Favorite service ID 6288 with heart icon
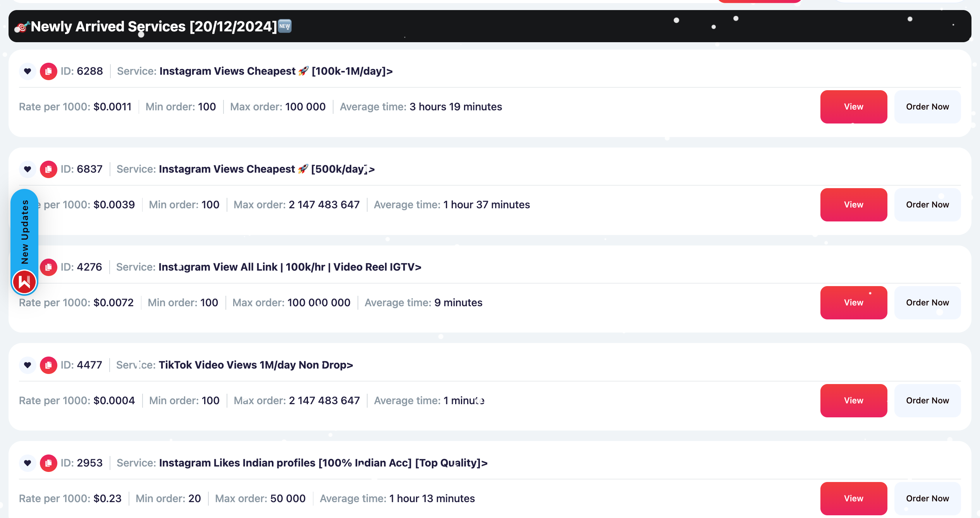Screen dimensions: 980x518 [x=28, y=71]
